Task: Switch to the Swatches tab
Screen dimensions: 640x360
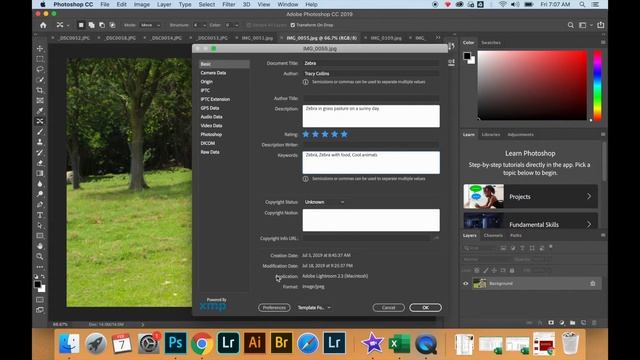Action: pos(491,42)
